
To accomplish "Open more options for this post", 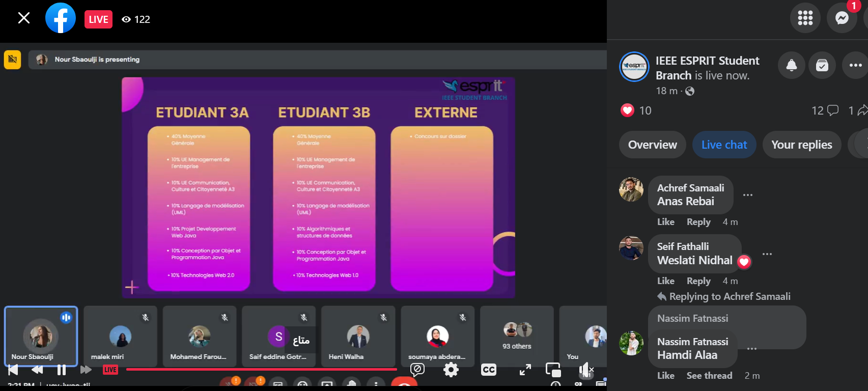I will click(855, 65).
